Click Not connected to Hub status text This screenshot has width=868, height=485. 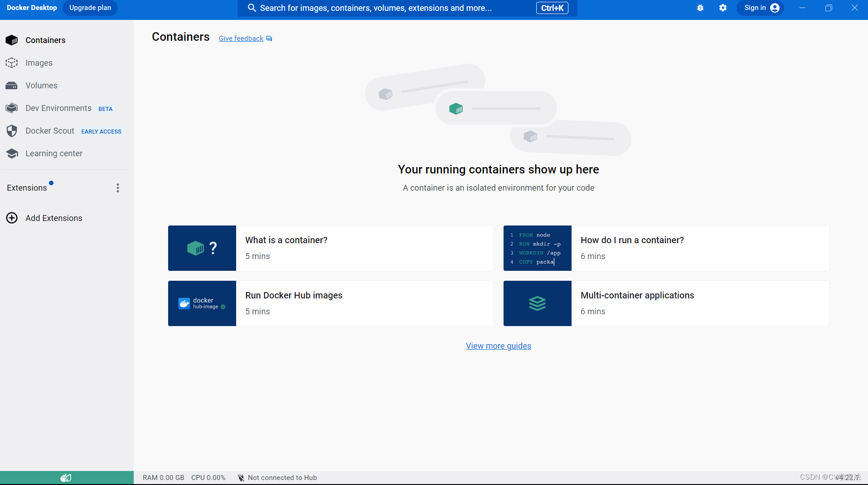282,477
